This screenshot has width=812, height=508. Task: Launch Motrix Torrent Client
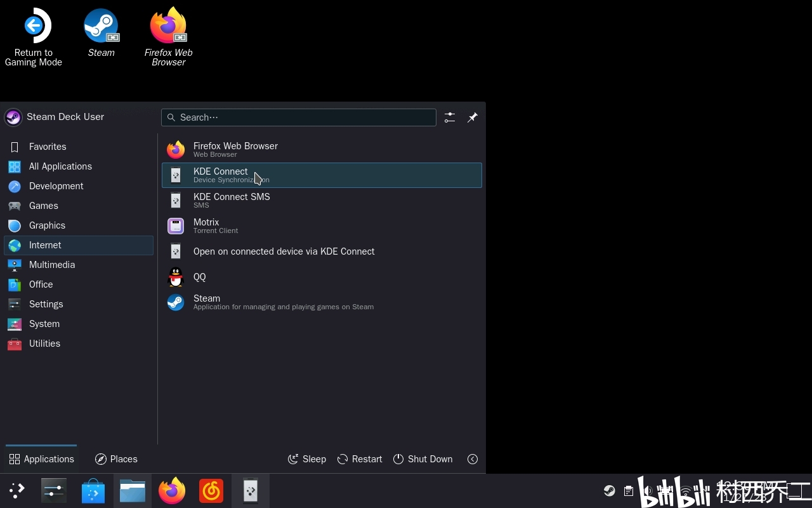(322, 226)
